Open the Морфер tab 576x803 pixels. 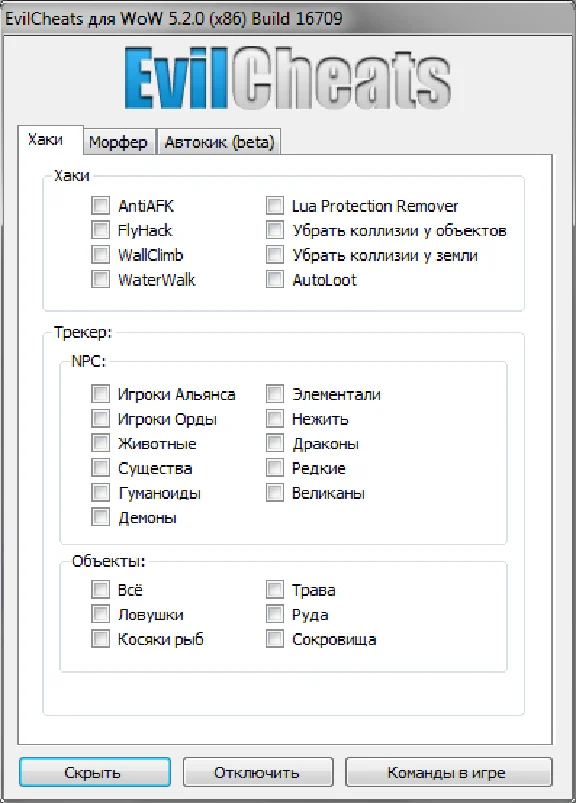pyautogui.click(x=119, y=142)
